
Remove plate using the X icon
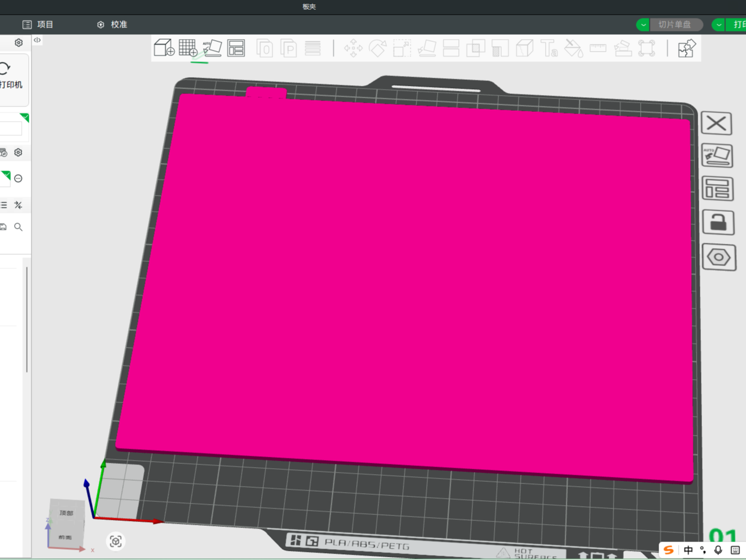point(717,123)
